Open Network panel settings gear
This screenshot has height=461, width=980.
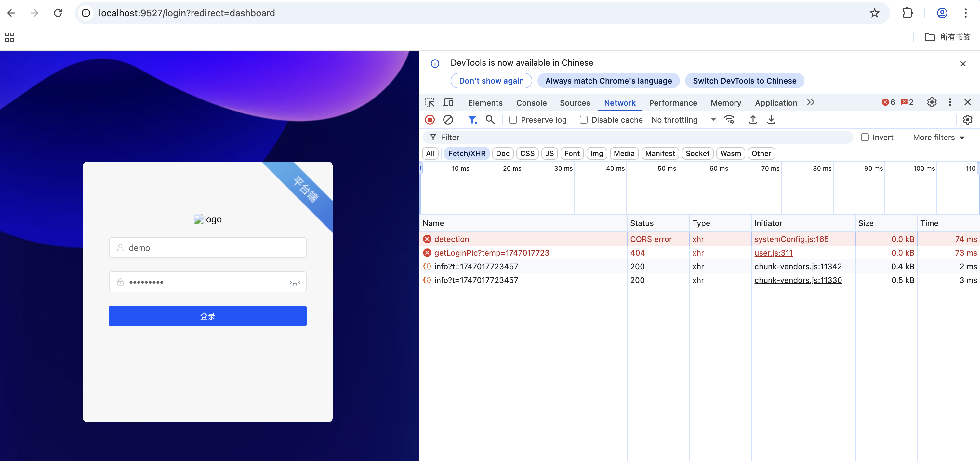967,120
